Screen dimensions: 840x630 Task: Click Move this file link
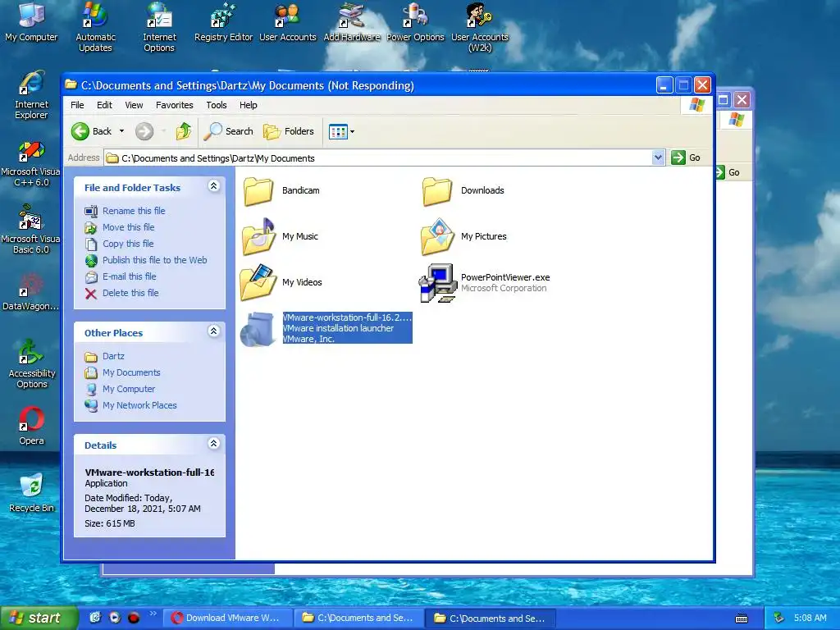pos(129,227)
